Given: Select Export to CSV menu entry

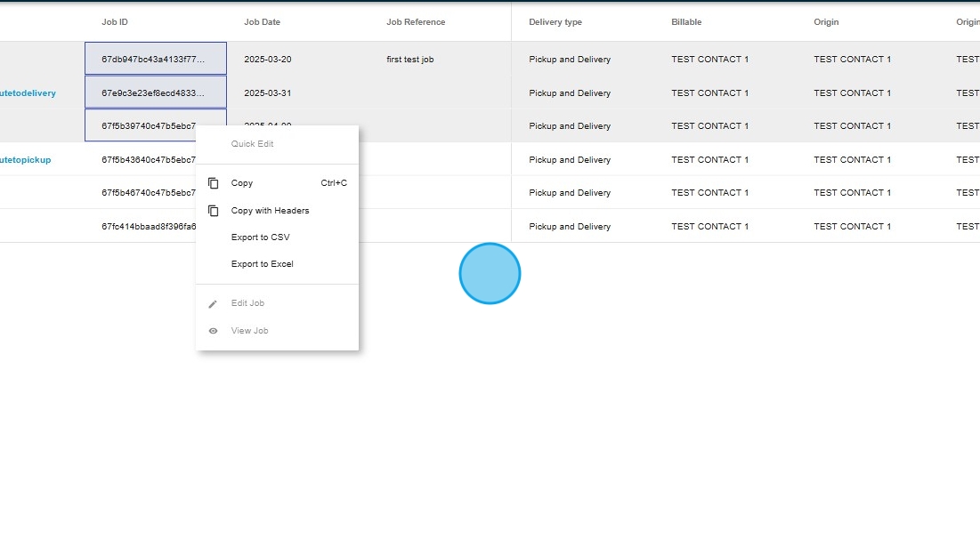Looking at the screenshot, I should (x=260, y=237).
